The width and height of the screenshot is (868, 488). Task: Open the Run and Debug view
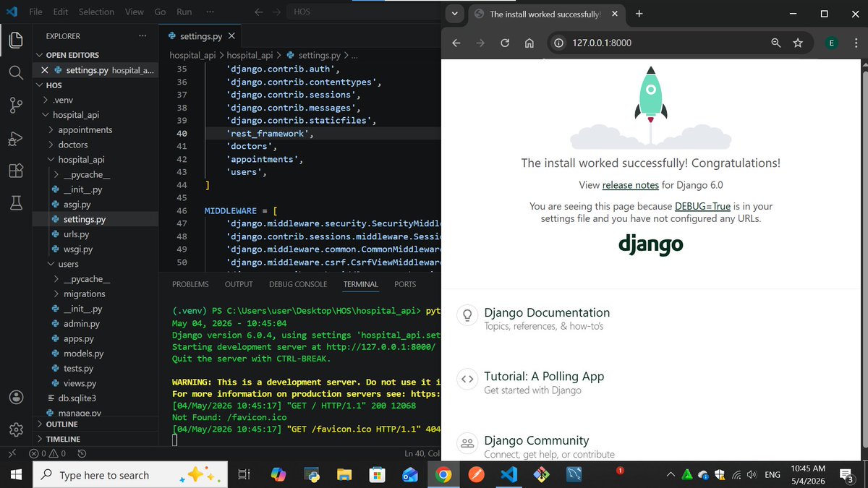coord(16,138)
